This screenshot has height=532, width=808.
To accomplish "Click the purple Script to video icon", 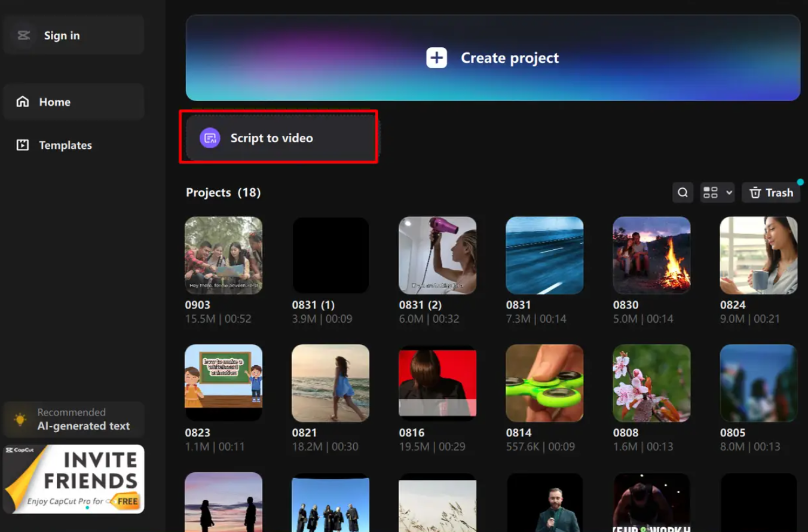I will [210, 138].
